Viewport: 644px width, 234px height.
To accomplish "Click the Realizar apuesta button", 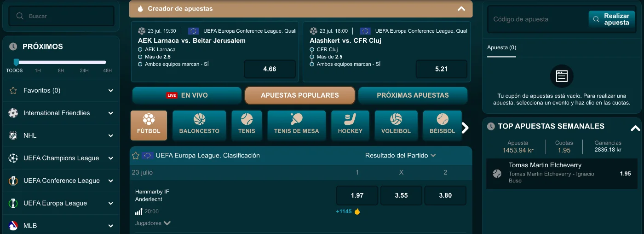I will coord(612,19).
